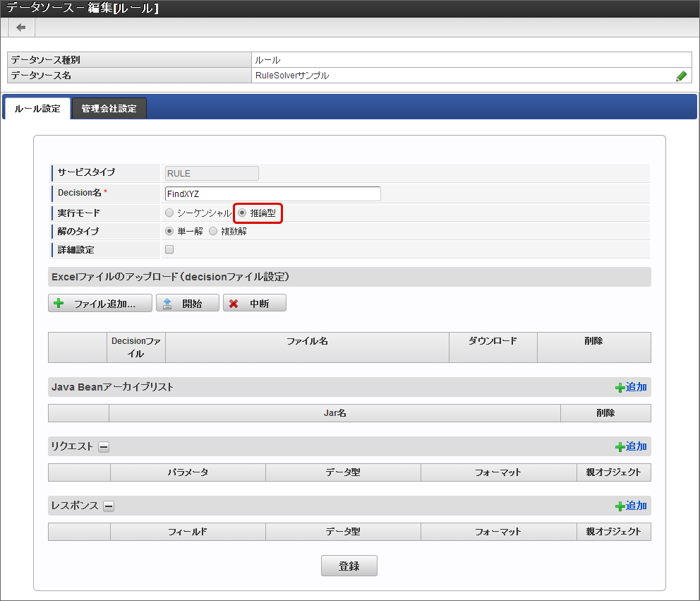The width and height of the screenshot is (700, 601).
Task: Click the 開始 upload button
Action: click(x=187, y=304)
